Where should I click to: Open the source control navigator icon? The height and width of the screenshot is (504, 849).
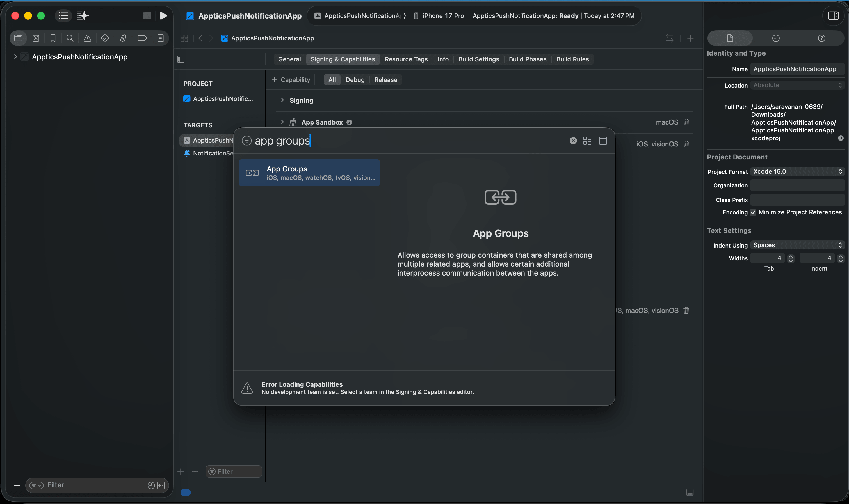(36, 38)
